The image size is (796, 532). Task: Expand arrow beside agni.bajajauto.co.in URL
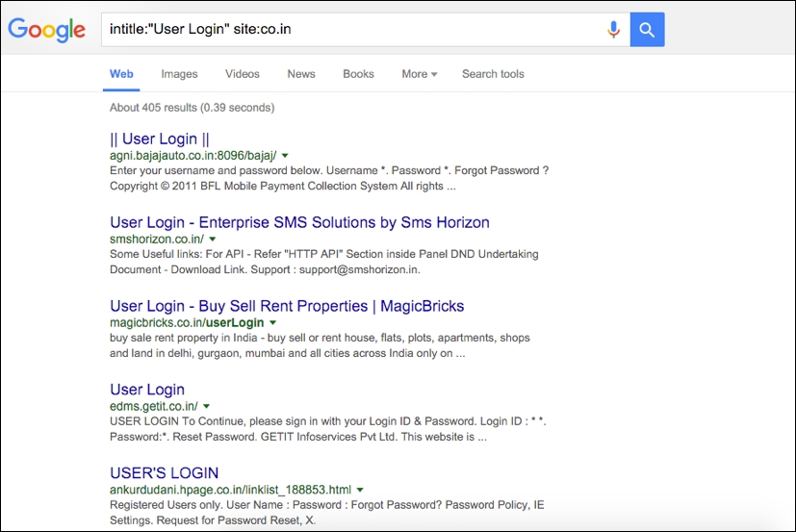(285, 156)
